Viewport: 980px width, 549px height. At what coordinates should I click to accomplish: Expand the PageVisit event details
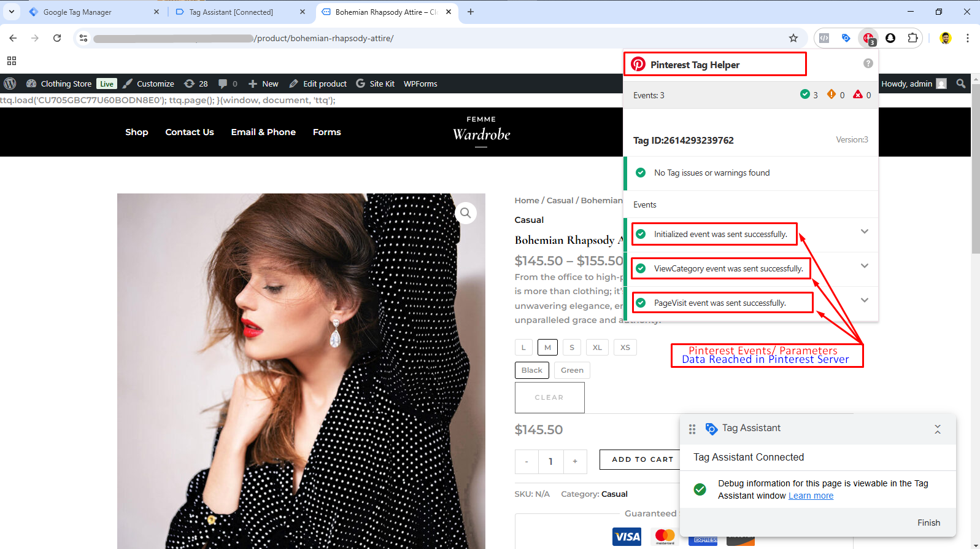coord(864,301)
